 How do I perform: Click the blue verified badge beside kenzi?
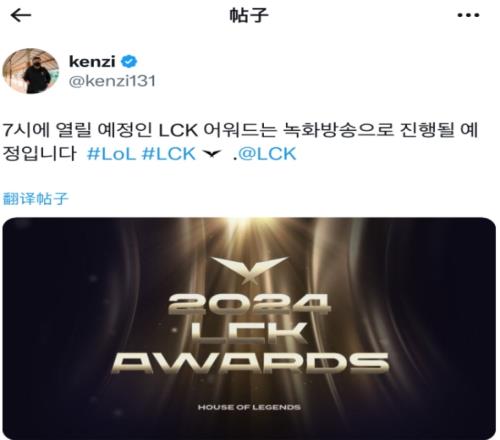click(129, 62)
